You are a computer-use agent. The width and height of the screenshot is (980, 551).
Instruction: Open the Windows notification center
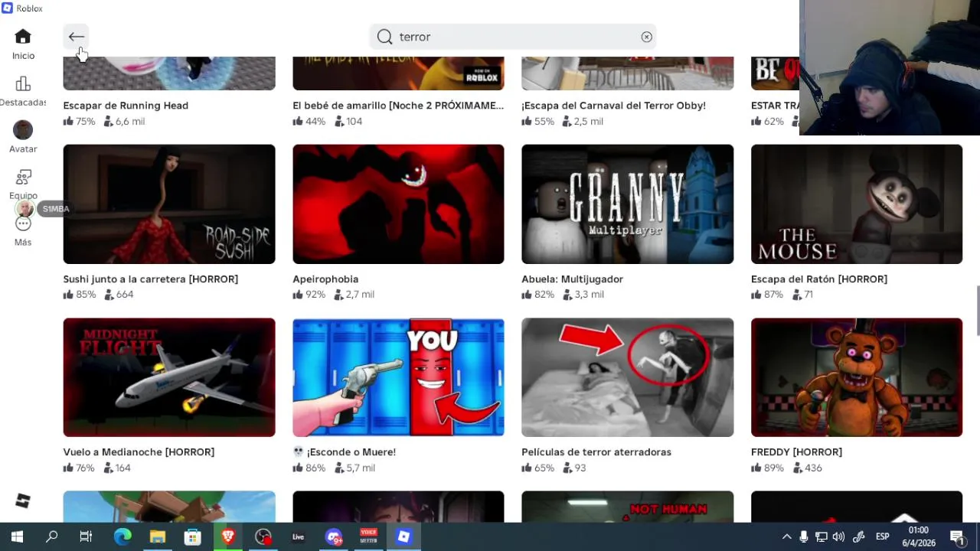pos(957,537)
